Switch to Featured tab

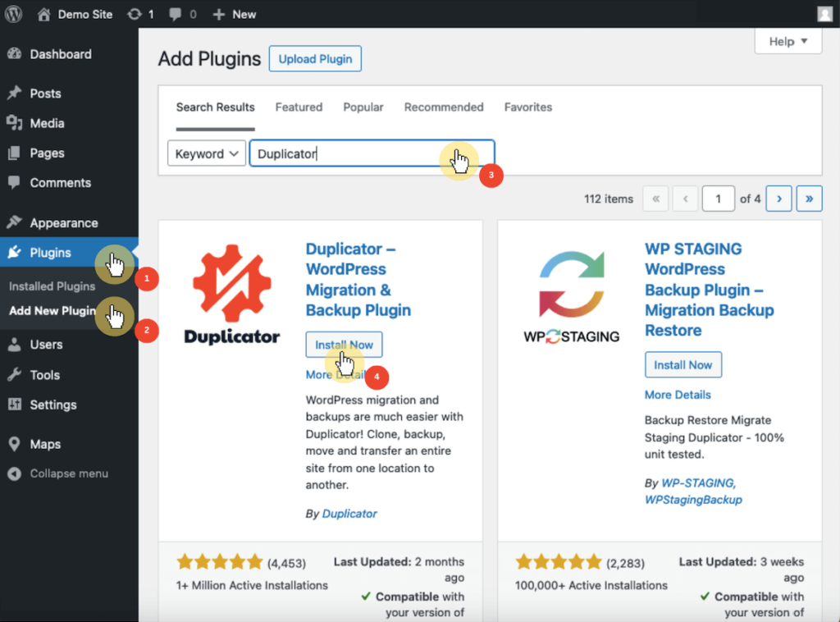[299, 107]
